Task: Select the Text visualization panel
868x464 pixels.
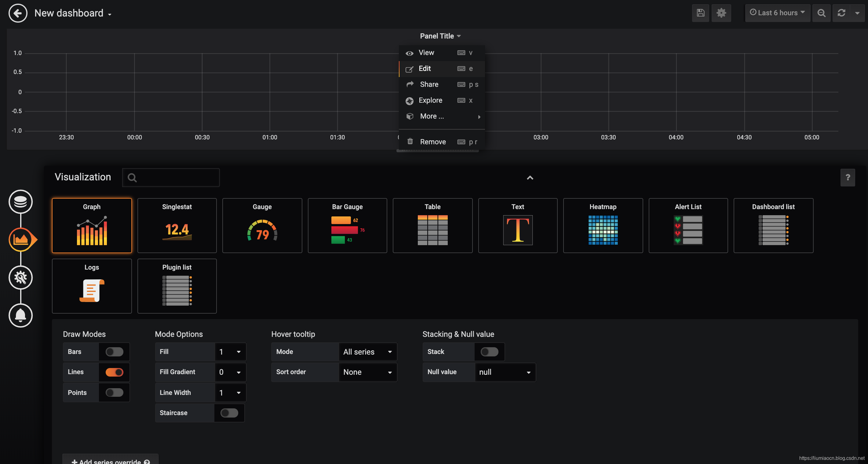Action: pos(517,225)
